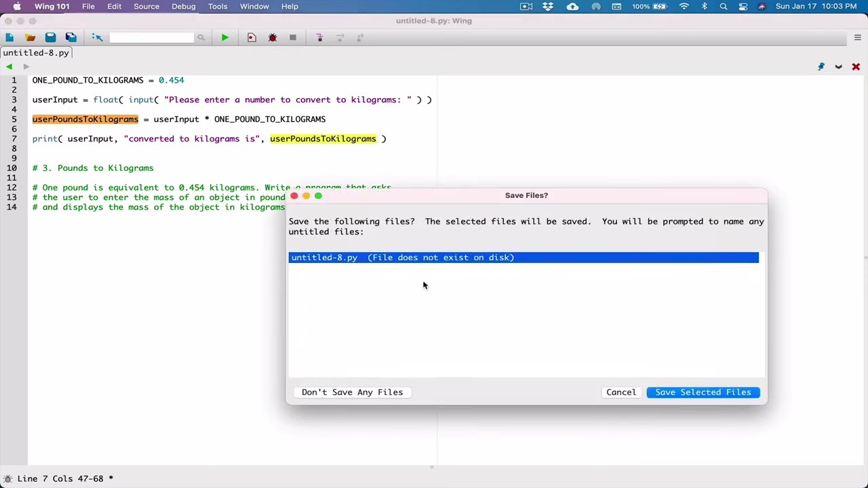The image size is (868, 488).
Task: Open the Source menu
Action: coord(146,6)
